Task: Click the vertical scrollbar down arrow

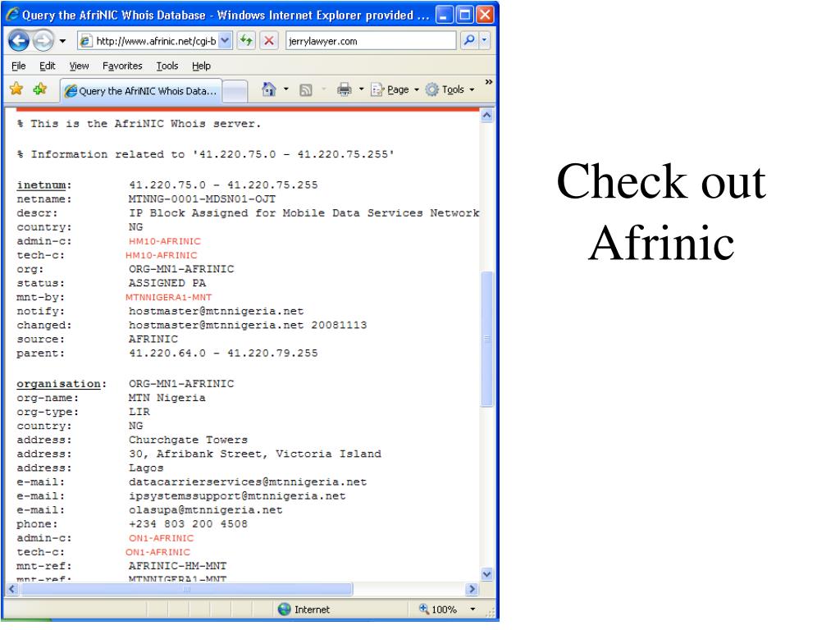Action: [487, 574]
